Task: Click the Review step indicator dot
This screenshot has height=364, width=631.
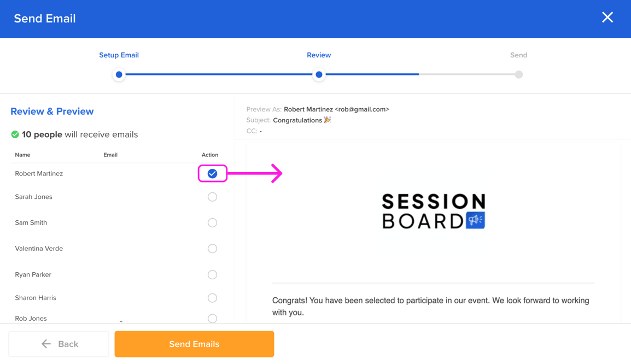Action: coord(319,74)
